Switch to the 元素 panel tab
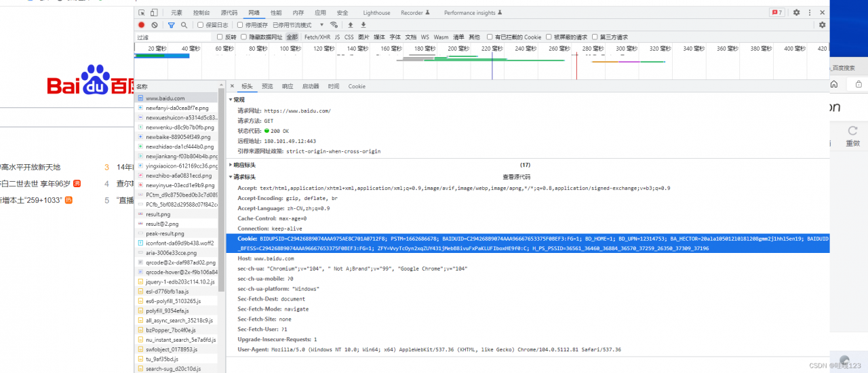 [x=176, y=13]
